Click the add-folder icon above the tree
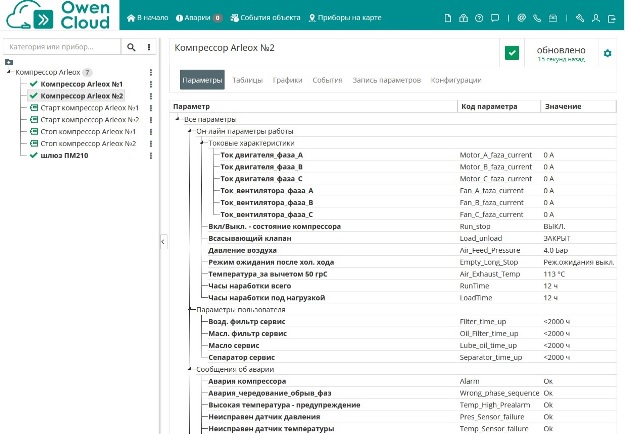The image size is (631, 434). pyautogui.click(x=9, y=62)
